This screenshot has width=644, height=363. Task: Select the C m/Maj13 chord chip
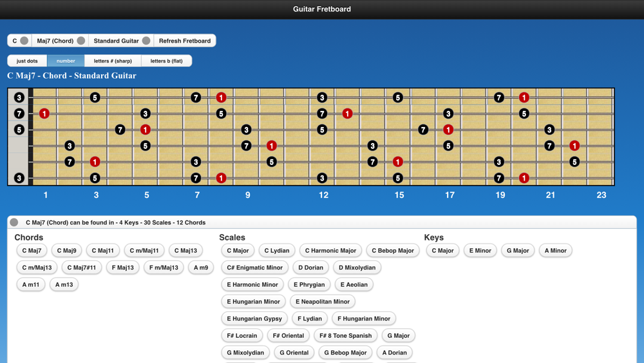(x=37, y=267)
